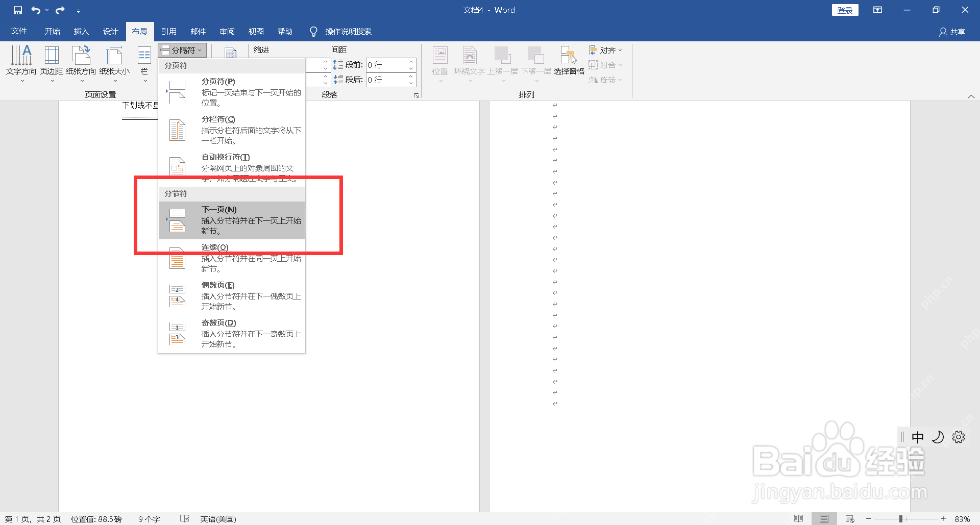Image resolution: width=980 pixels, height=525 pixels.
Task: Select Continuous (连续) section break
Action: click(232, 258)
